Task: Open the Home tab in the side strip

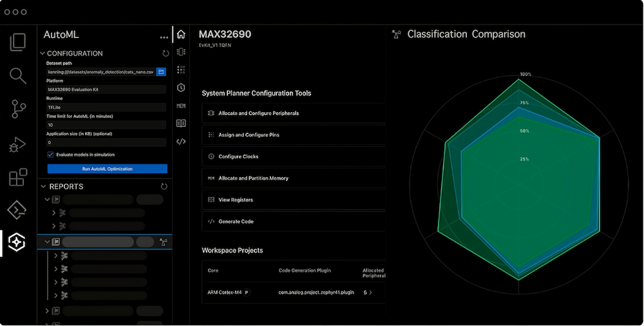Action: (181, 34)
